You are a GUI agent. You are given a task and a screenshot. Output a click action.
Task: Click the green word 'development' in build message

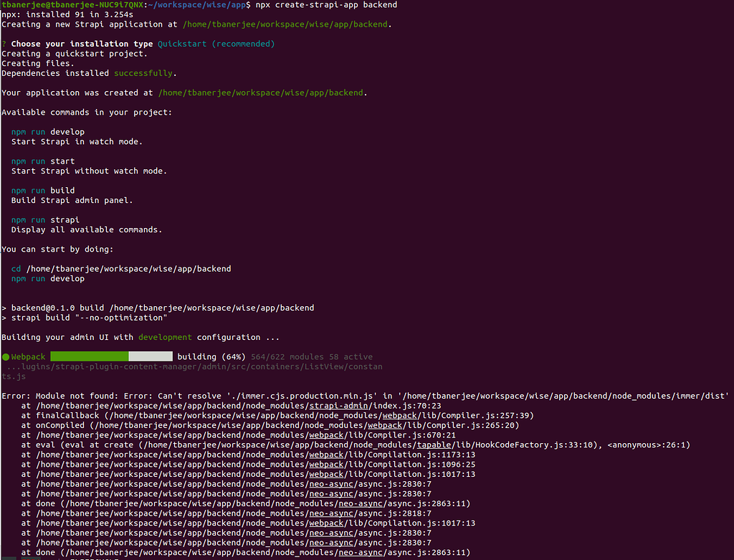[165, 337]
